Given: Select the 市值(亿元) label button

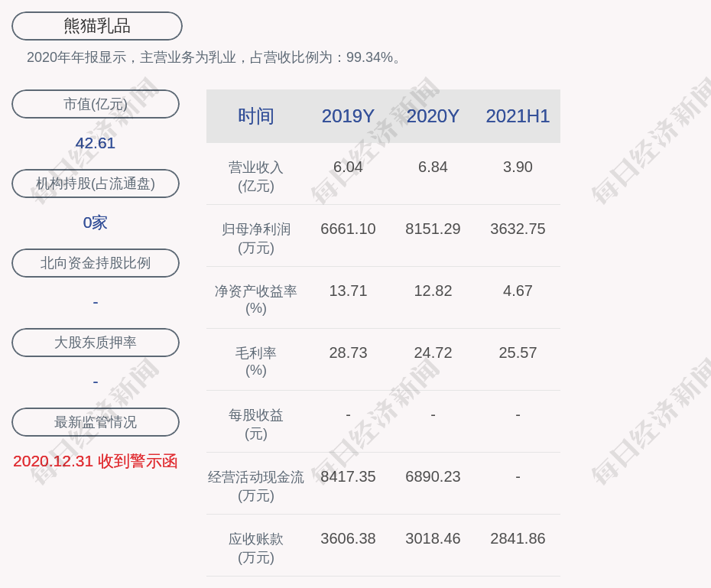Looking at the screenshot, I should click(96, 104).
